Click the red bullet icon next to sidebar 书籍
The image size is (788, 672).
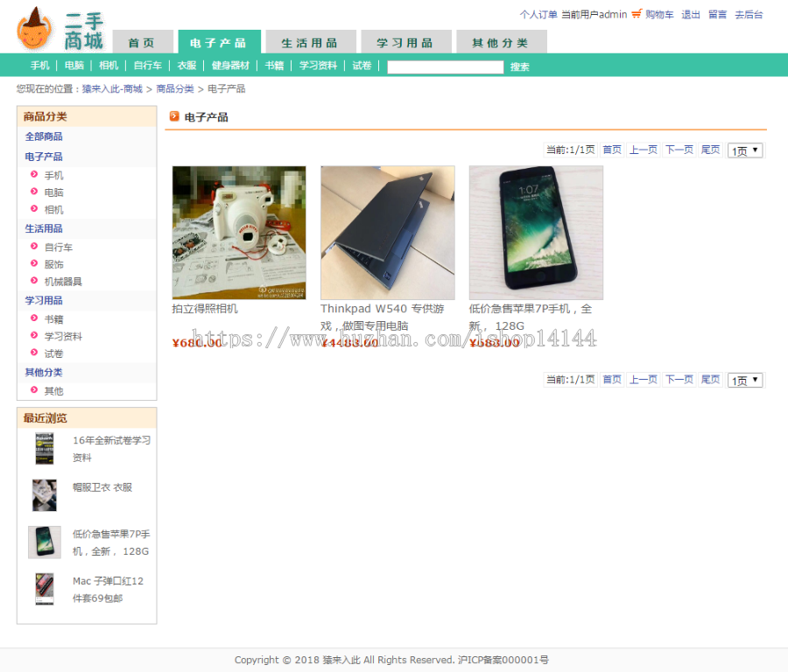tap(34, 318)
